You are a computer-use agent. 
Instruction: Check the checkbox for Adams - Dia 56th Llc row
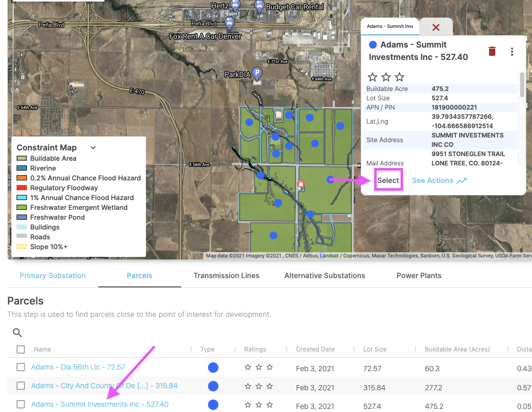point(20,368)
